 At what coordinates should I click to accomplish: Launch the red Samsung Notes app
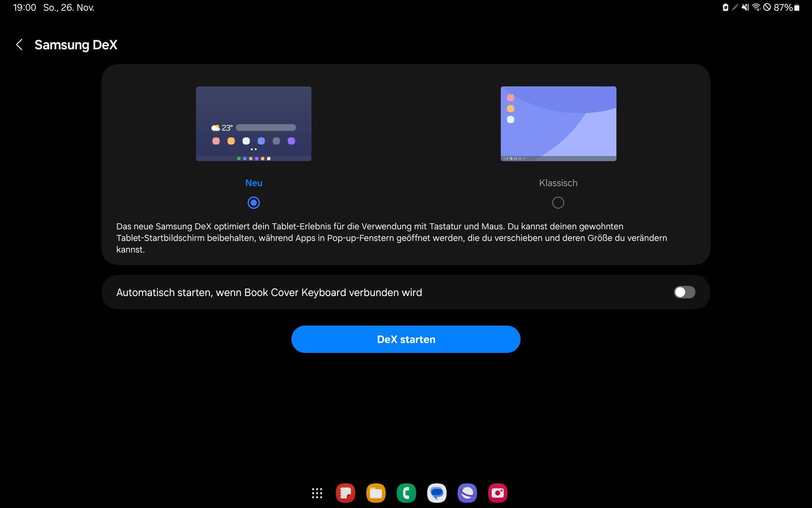coord(346,493)
